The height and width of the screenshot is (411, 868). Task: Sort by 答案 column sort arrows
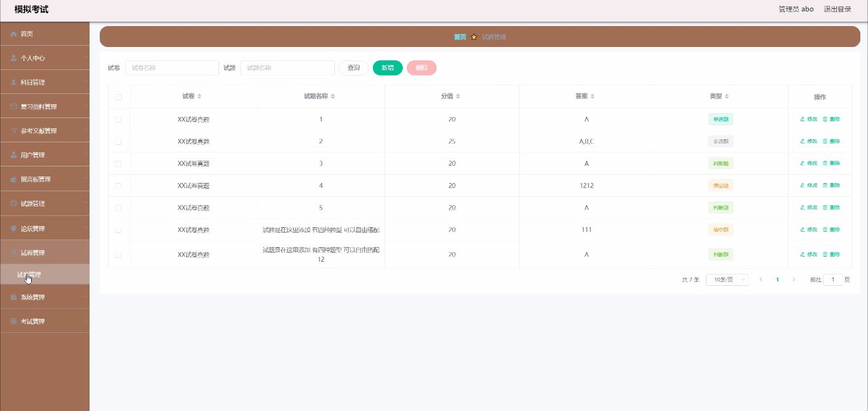tap(593, 97)
